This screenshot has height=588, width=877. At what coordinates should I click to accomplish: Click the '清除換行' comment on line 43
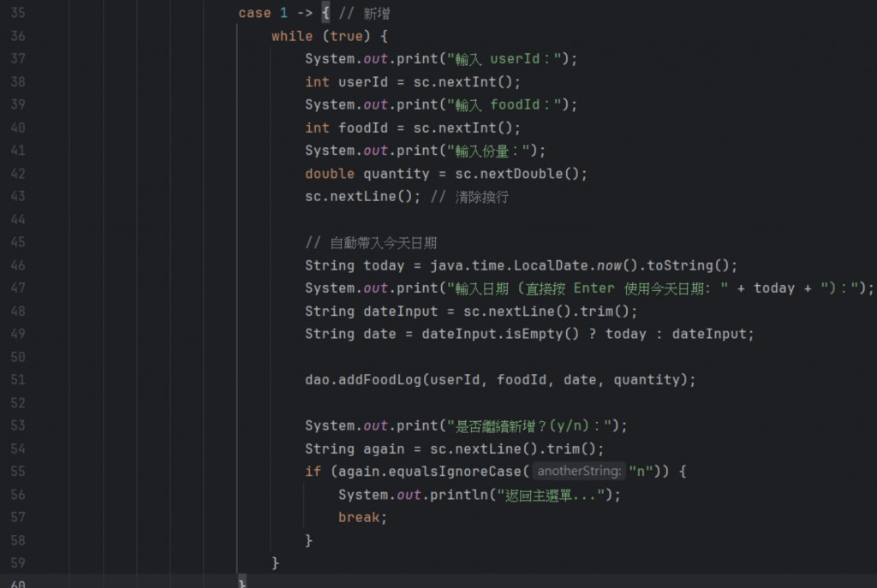tap(481, 197)
